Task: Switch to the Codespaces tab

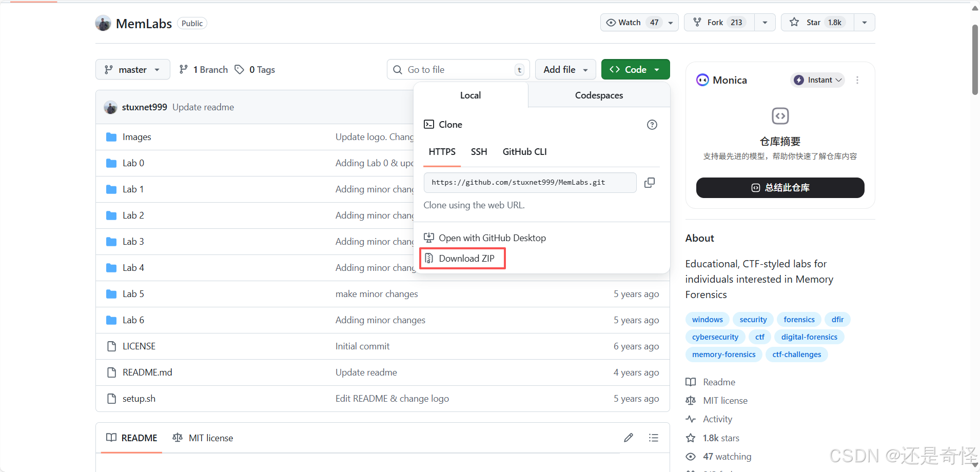Action: [x=599, y=95]
